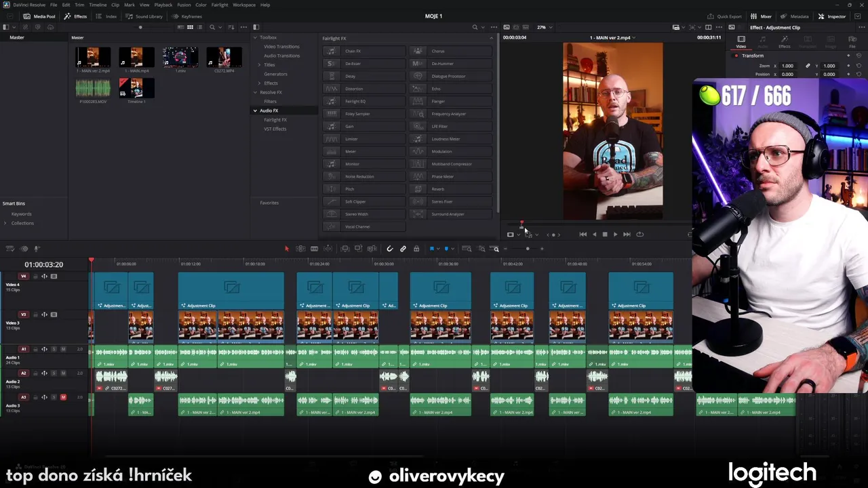The width and height of the screenshot is (868, 488).
Task: Toggle the Inspector panel
Action: point(831,16)
